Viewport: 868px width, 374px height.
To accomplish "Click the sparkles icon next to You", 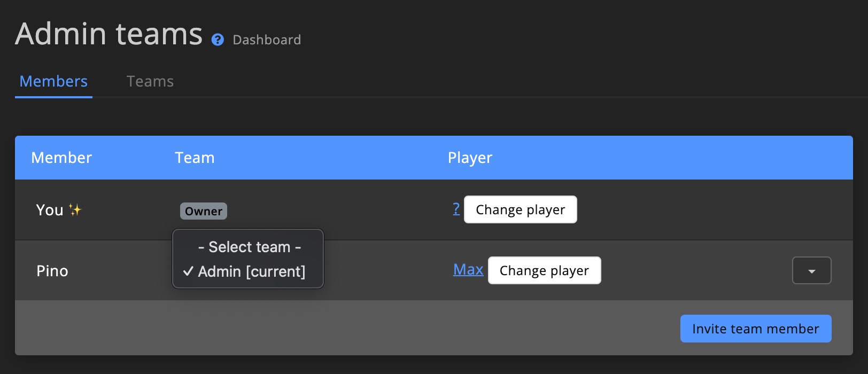I will [x=75, y=209].
